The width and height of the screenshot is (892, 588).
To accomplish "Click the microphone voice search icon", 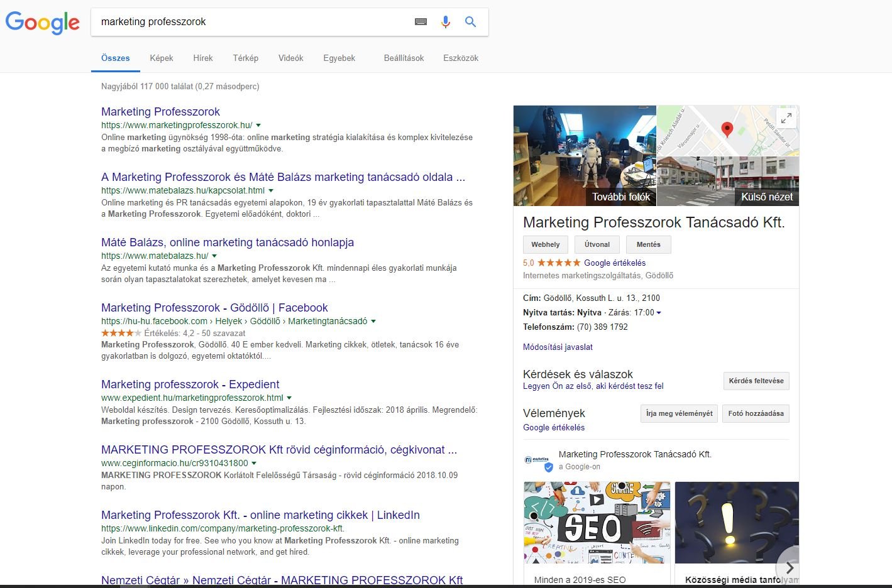I will (446, 21).
